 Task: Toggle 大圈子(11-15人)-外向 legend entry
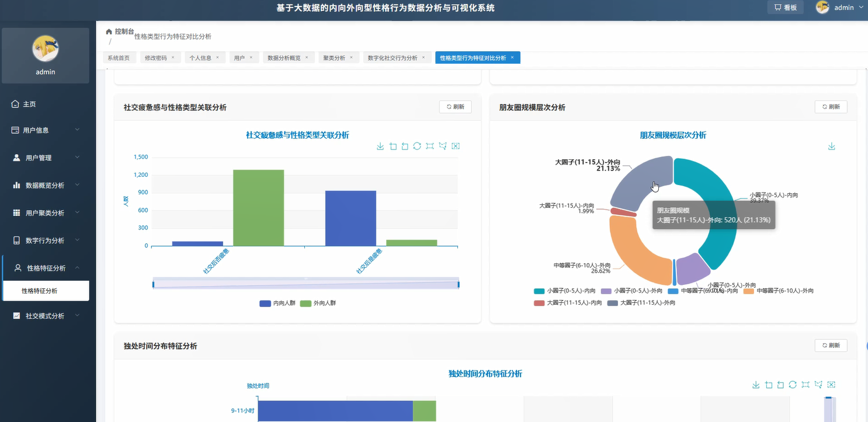coord(641,303)
